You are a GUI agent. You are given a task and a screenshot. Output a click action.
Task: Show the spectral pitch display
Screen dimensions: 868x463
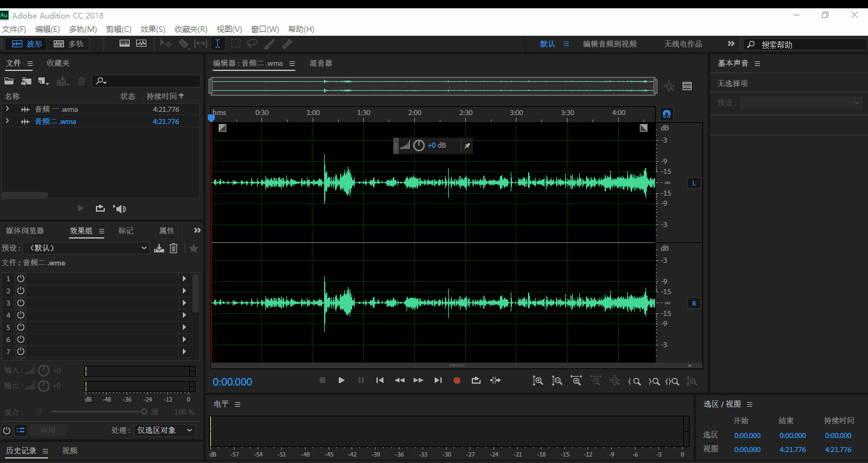pyautogui.click(x=141, y=43)
